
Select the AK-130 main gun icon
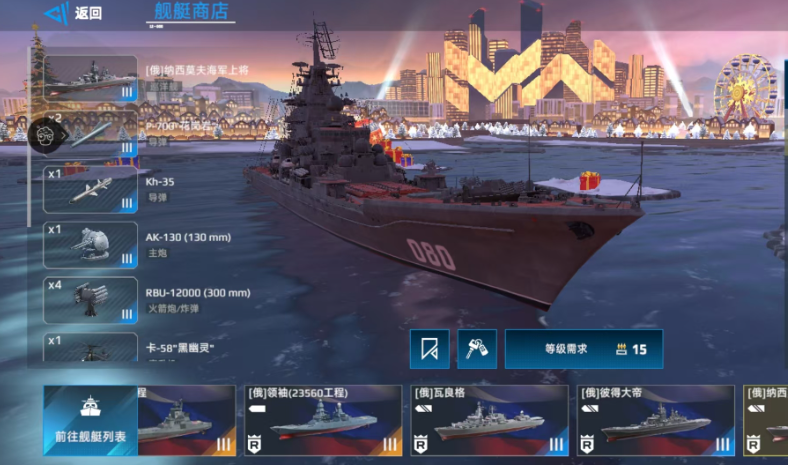[90, 245]
